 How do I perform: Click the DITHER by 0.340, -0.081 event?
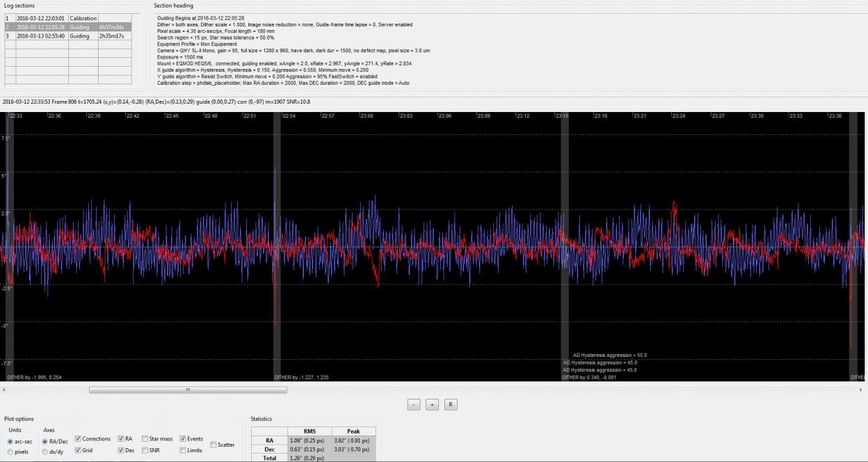point(590,377)
